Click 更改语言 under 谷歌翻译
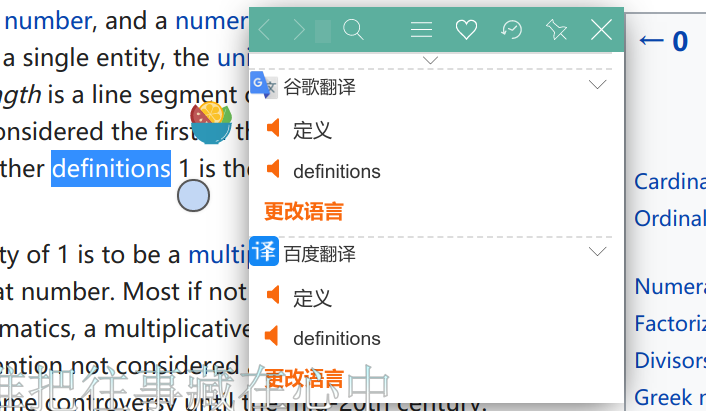 pyautogui.click(x=304, y=211)
